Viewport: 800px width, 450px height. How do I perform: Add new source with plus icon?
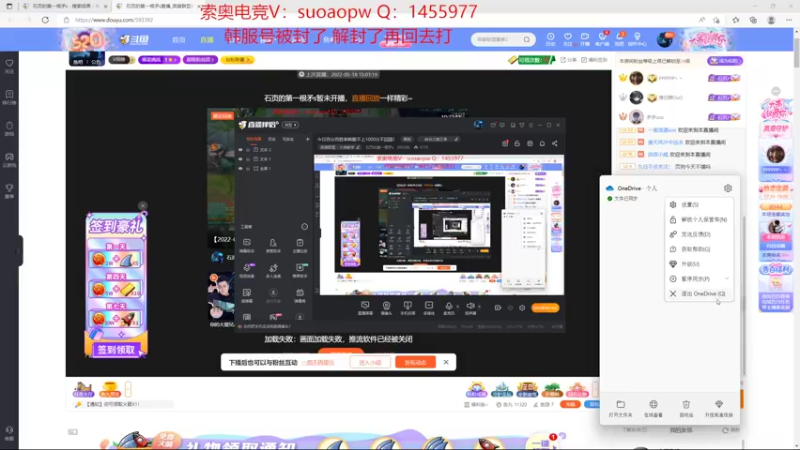click(x=307, y=139)
